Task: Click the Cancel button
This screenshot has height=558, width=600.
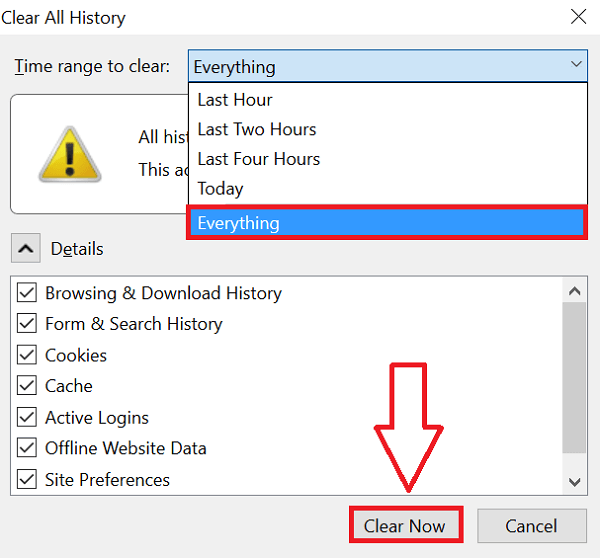Action: click(532, 525)
